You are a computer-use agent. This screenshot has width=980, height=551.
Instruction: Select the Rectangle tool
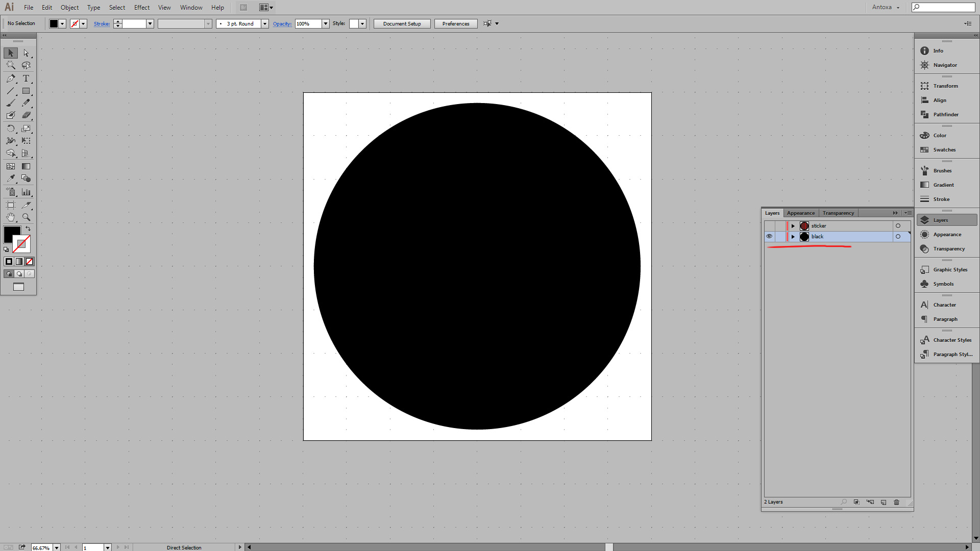(x=26, y=91)
